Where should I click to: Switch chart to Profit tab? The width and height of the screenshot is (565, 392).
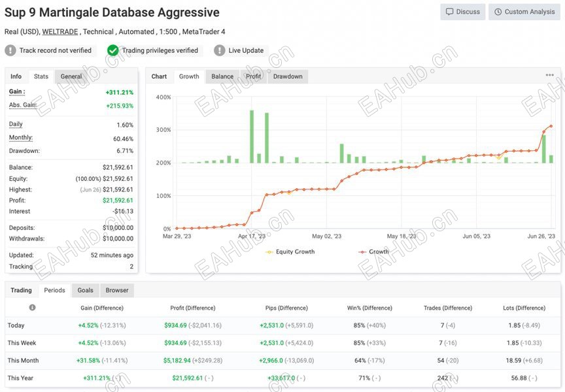tap(253, 76)
